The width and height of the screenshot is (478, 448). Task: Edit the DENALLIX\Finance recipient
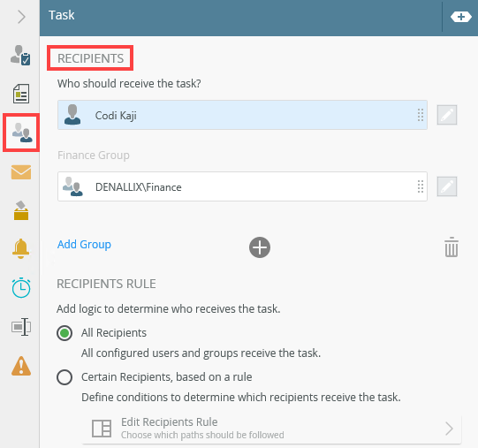tap(447, 186)
